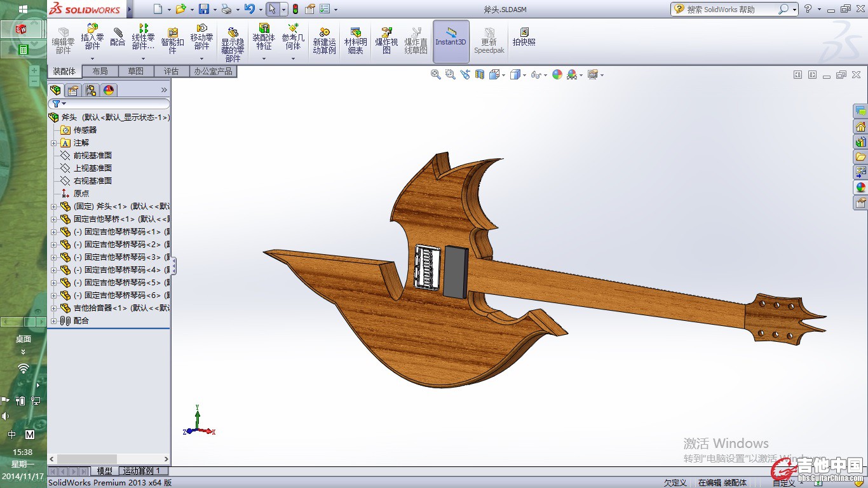Click the 拍快照 snapshot tool
Viewport: 868px width, 488px height.
click(524, 37)
